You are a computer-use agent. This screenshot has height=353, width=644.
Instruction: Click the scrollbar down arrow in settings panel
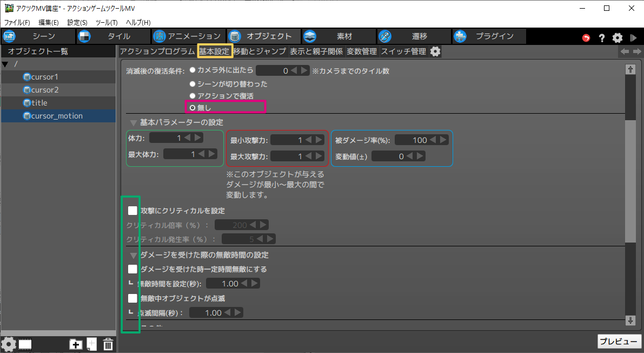point(630,321)
